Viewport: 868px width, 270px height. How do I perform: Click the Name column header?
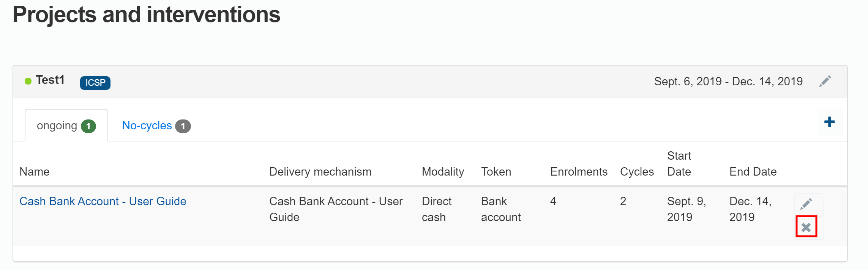35,172
